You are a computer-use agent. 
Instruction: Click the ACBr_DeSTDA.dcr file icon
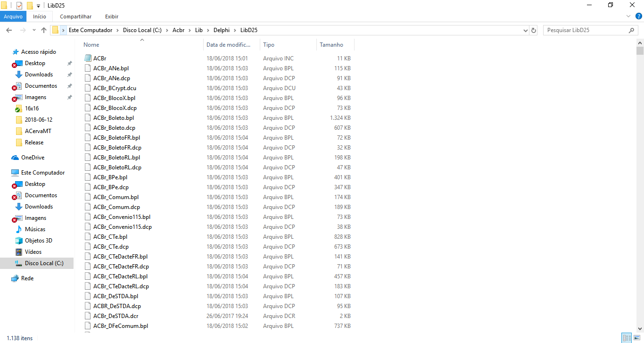coord(87,316)
